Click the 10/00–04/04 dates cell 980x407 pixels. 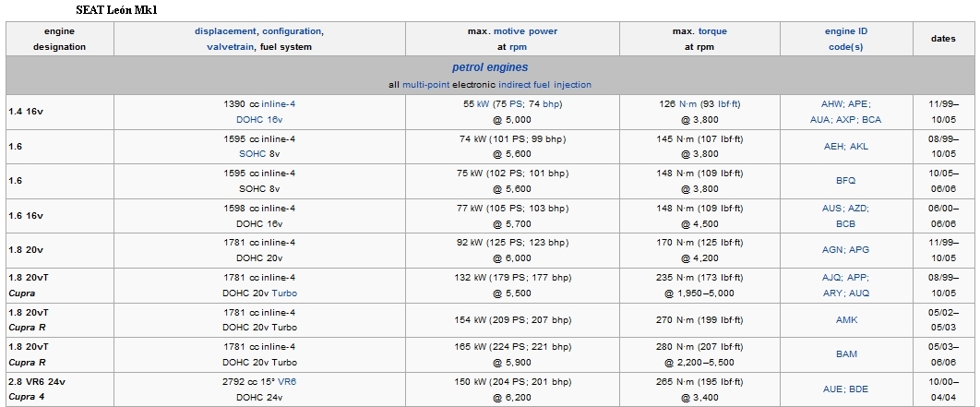click(943, 389)
